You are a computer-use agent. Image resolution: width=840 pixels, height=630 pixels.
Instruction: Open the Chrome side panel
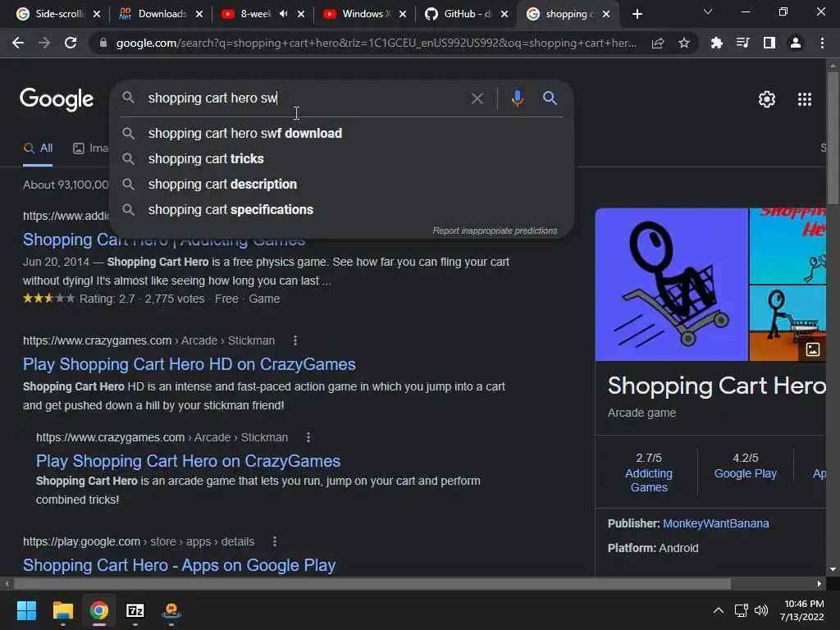pos(769,43)
